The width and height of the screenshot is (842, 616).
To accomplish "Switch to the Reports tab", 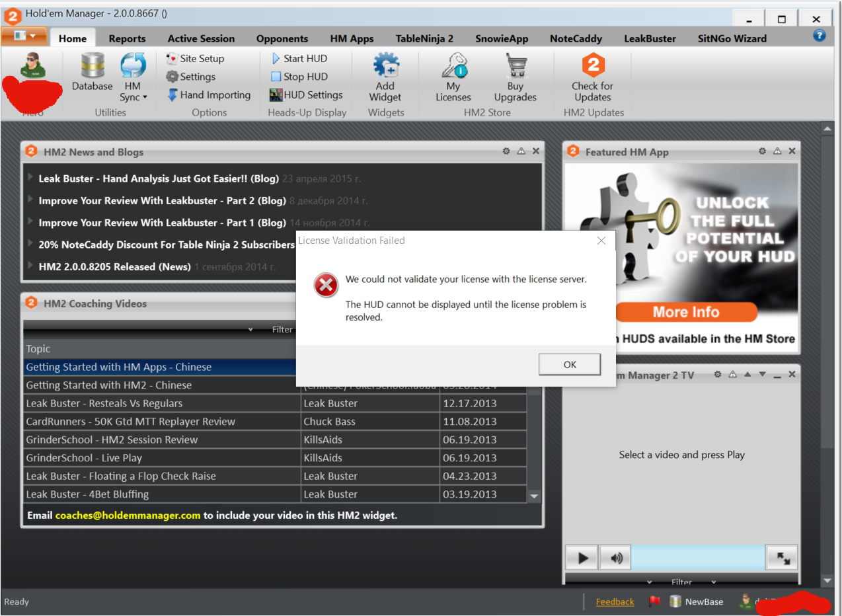I will [x=127, y=38].
